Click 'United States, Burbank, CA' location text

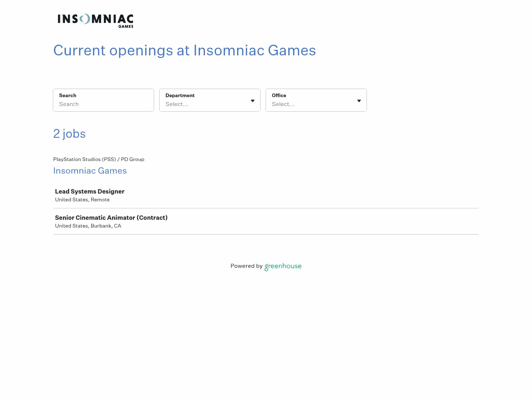[x=88, y=226]
